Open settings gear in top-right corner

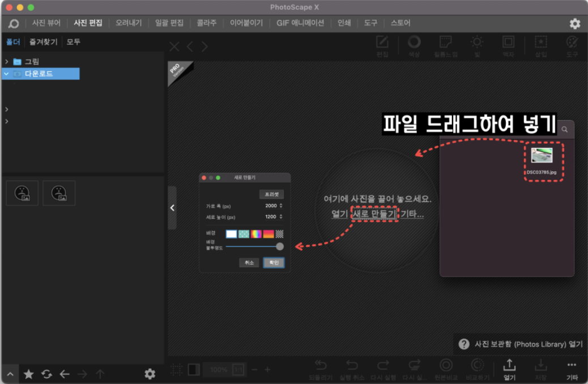point(574,23)
